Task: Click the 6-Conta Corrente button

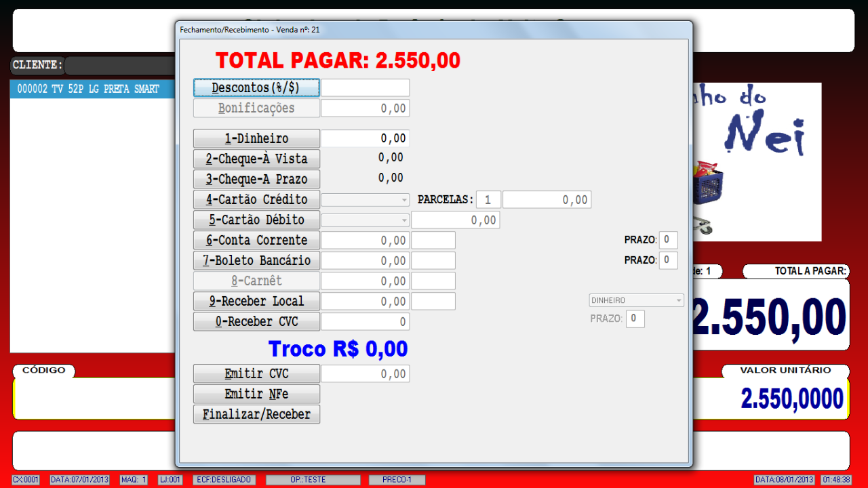Action: click(256, 241)
